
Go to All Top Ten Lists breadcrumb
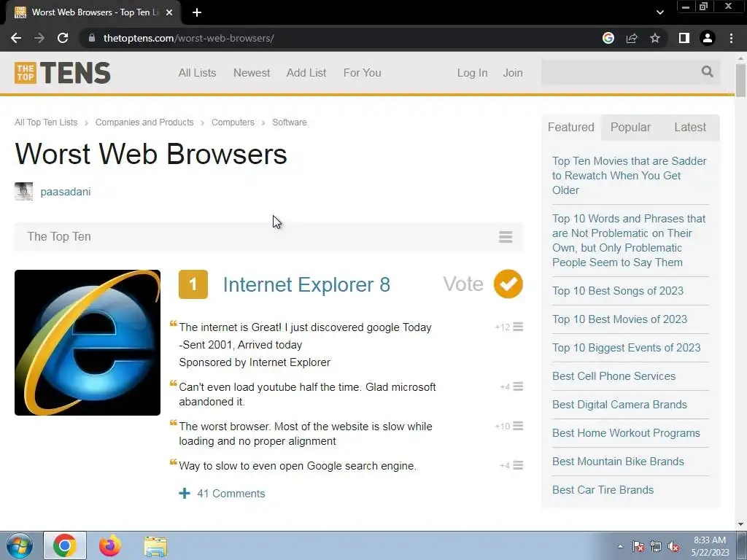(x=46, y=122)
